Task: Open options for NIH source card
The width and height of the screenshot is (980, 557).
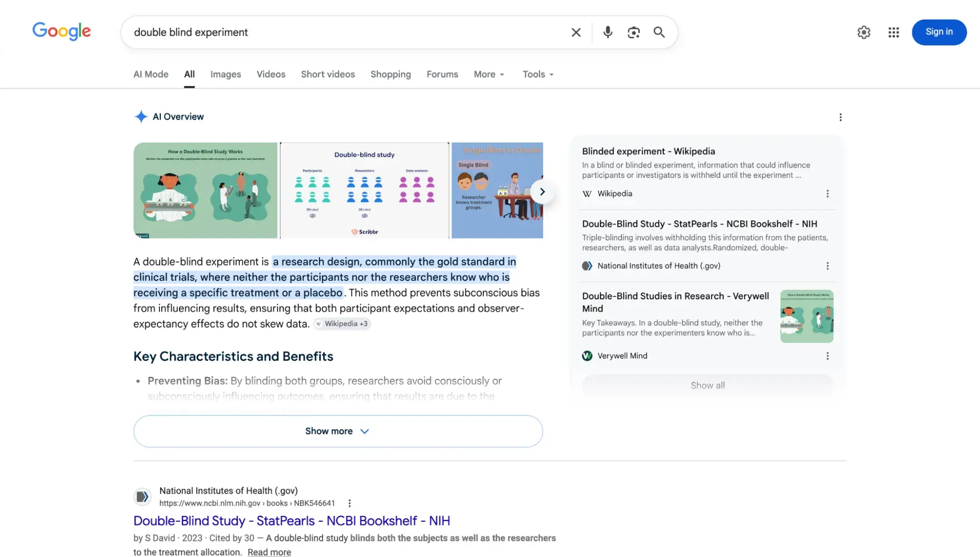Action: pyautogui.click(x=827, y=266)
